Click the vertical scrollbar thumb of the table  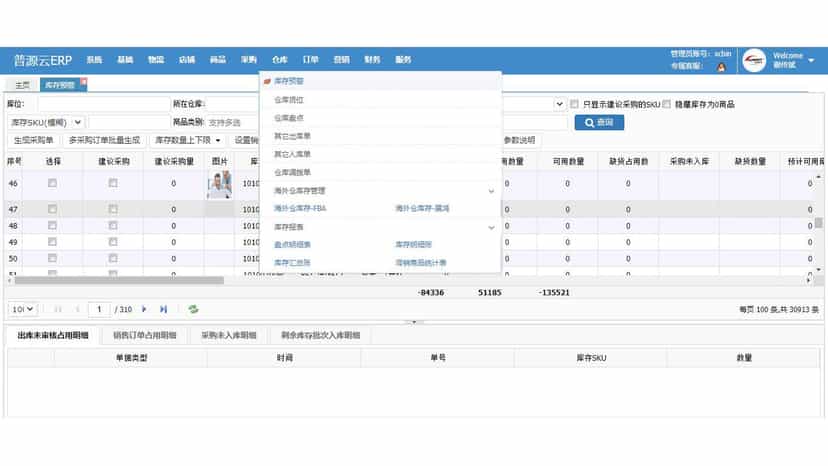click(x=818, y=222)
